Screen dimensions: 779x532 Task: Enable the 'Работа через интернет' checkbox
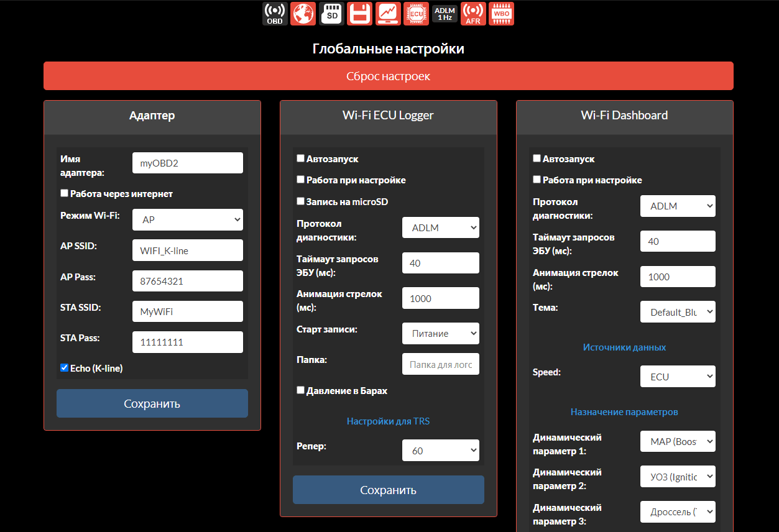pyautogui.click(x=65, y=193)
